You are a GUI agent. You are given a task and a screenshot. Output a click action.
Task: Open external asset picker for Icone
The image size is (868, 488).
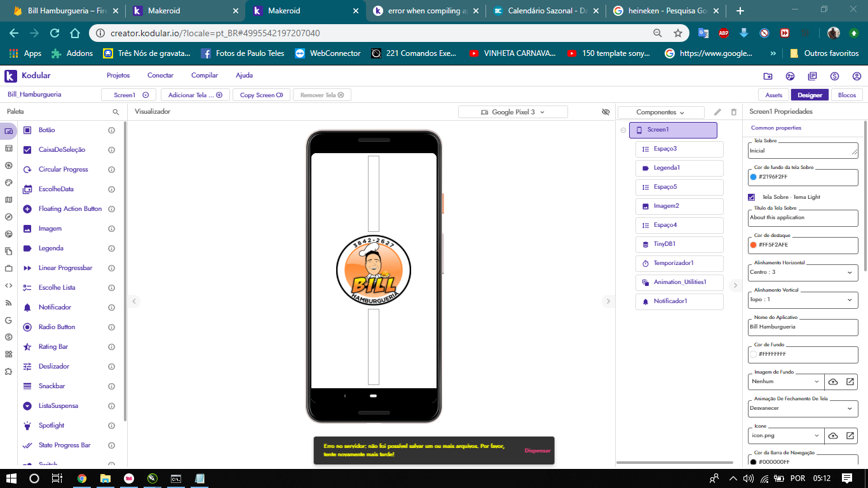850,436
